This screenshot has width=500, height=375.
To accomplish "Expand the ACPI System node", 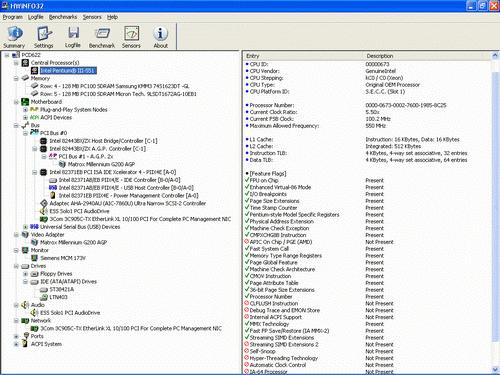I will pos(16,344).
